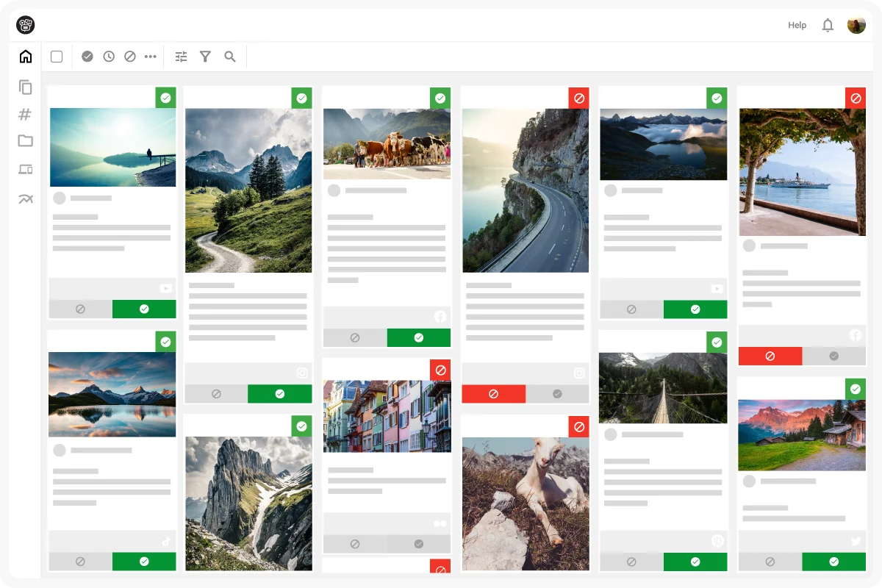The image size is (882, 588).
Task: Open the filter funnel in the toolbar
Action: click(205, 57)
